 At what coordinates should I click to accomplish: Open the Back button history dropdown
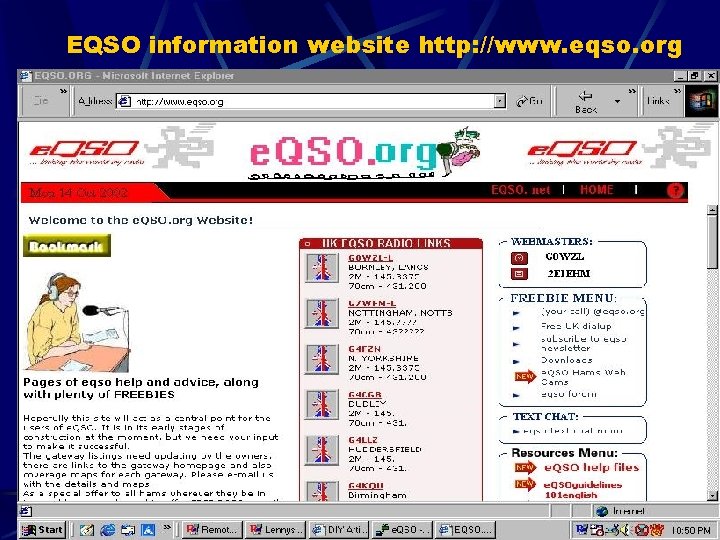[618, 101]
